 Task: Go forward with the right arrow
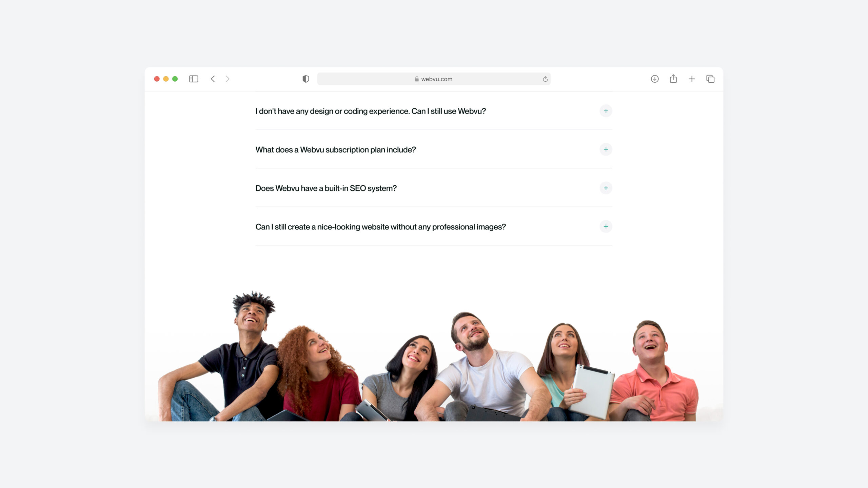point(228,79)
